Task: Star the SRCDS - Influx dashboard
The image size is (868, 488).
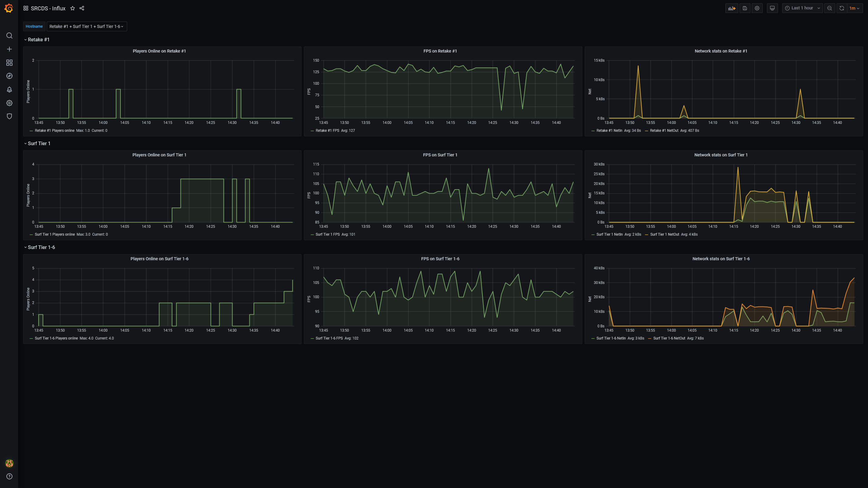Action: click(73, 9)
